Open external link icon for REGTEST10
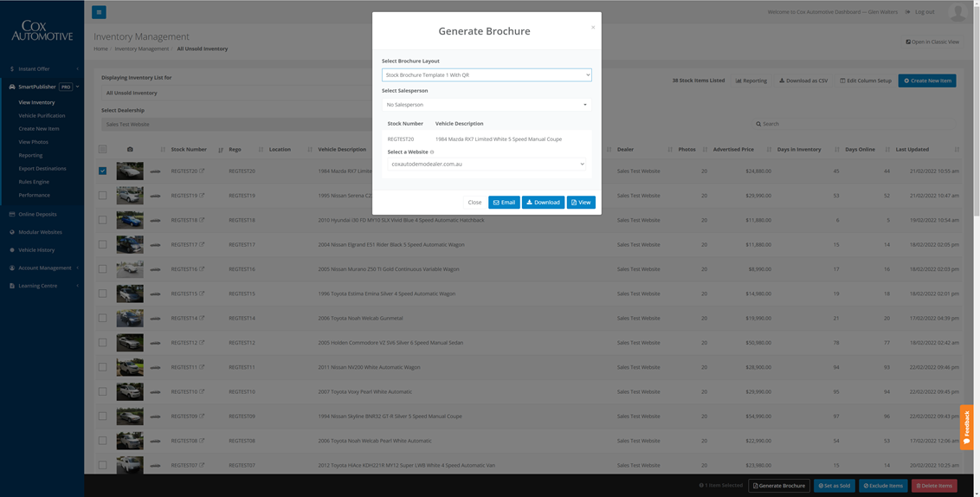Image resolution: width=980 pixels, height=497 pixels. pyautogui.click(x=202, y=391)
